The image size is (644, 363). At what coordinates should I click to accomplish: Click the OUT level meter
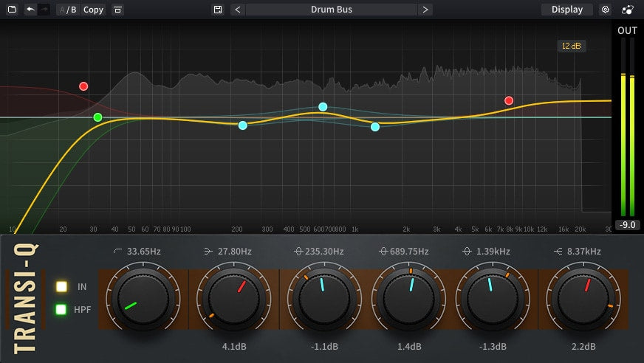tap(628, 127)
